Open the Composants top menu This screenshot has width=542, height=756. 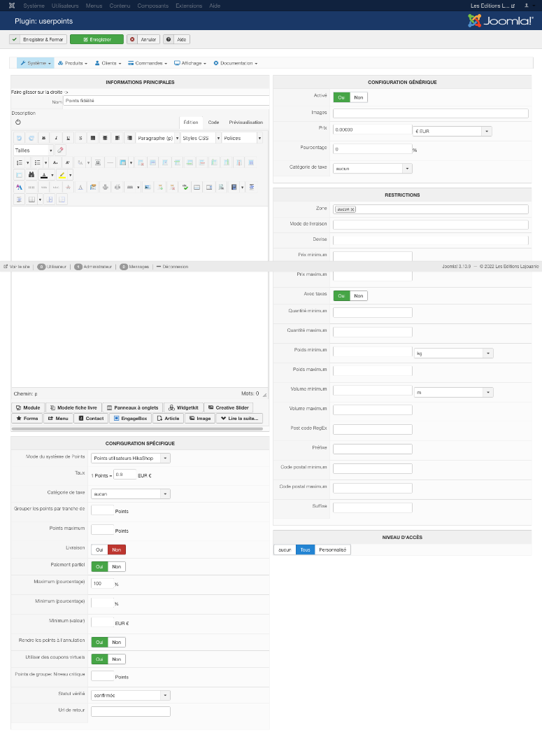click(x=152, y=6)
